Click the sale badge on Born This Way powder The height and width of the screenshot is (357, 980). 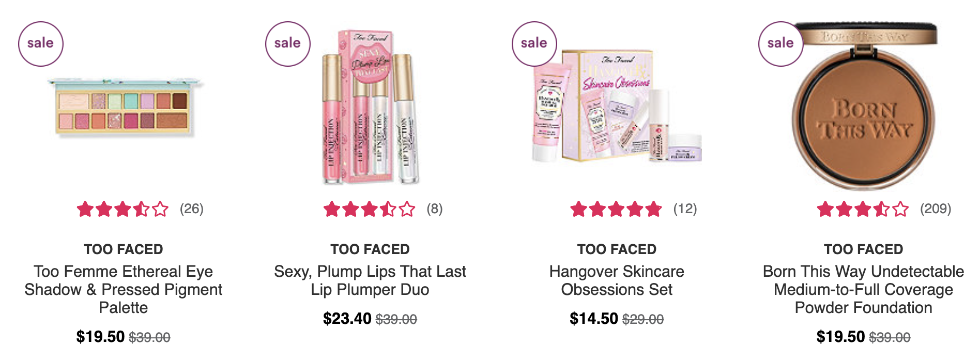click(781, 44)
